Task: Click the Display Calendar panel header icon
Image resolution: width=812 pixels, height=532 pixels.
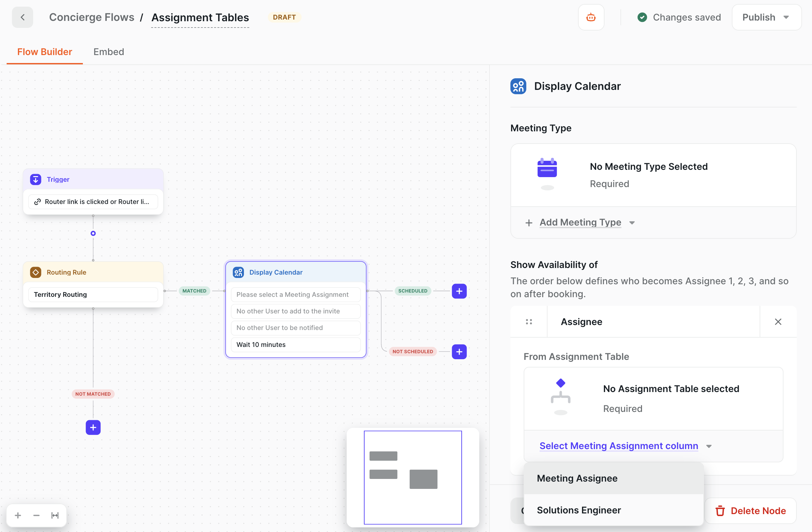Action: click(518, 86)
